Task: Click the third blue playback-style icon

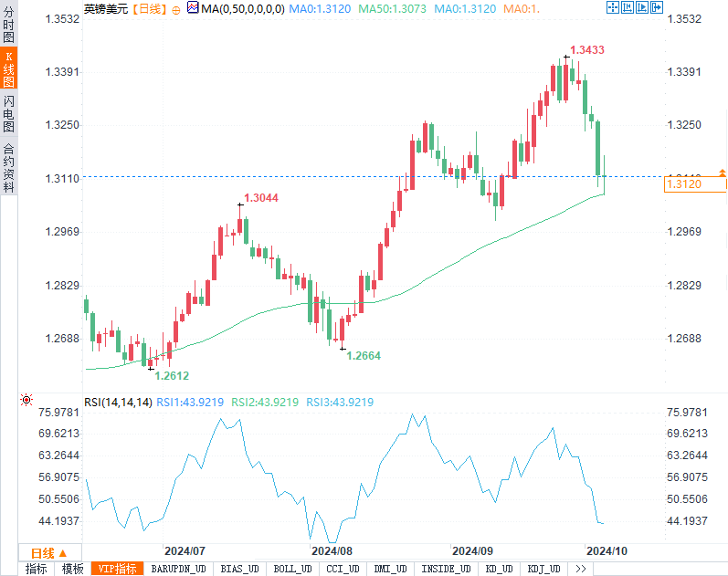Action: pyautogui.click(x=642, y=7)
